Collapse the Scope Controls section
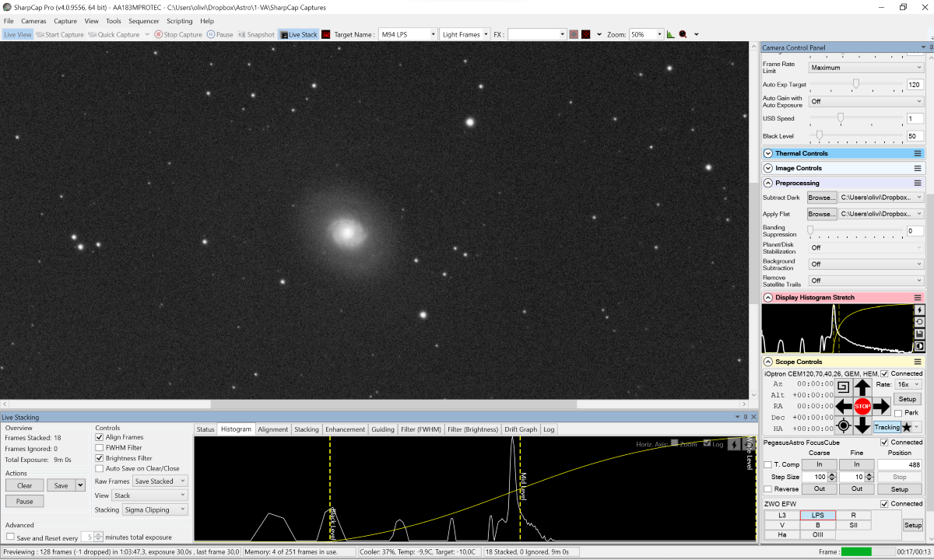Screen dimensions: 934x560 pos(768,362)
